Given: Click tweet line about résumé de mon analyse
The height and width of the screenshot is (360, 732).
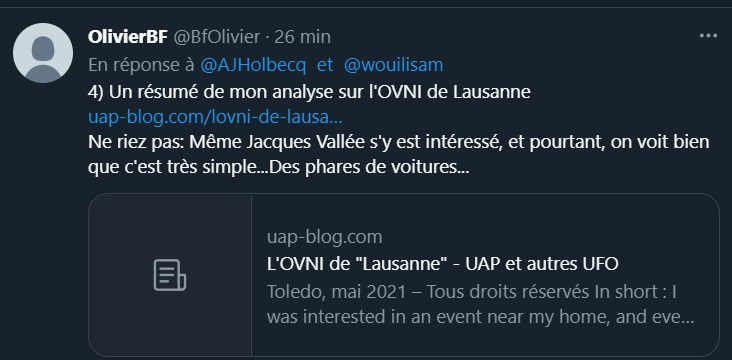Looking at the screenshot, I should point(309,92).
